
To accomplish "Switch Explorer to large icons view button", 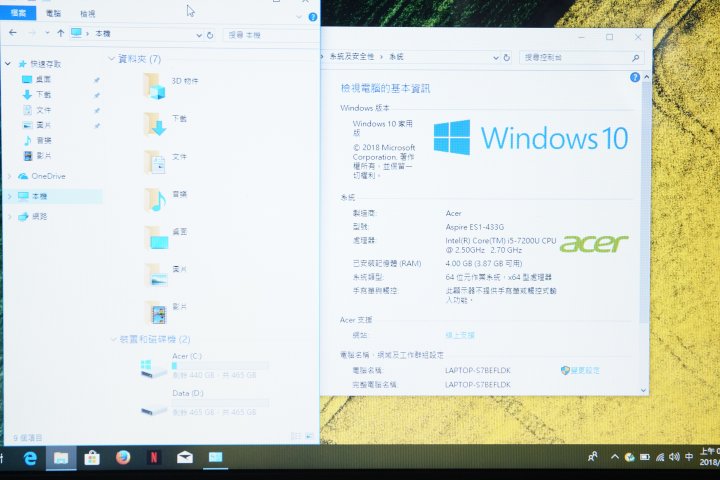I will (309, 435).
